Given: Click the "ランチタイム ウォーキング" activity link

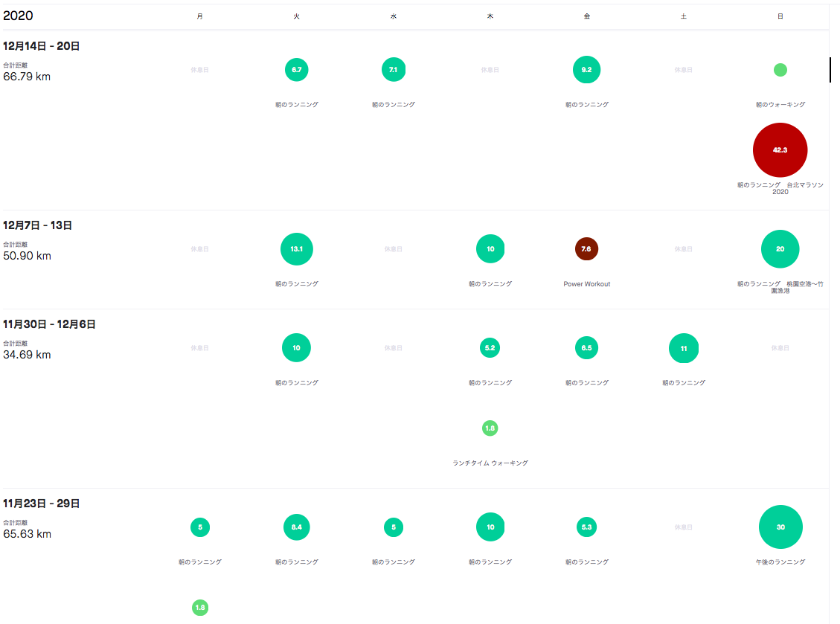Looking at the screenshot, I should point(490,463).
